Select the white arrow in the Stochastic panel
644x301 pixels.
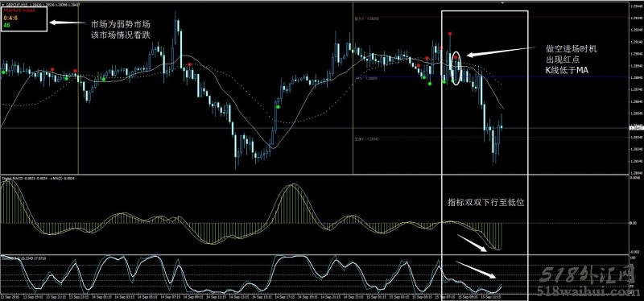476,270
